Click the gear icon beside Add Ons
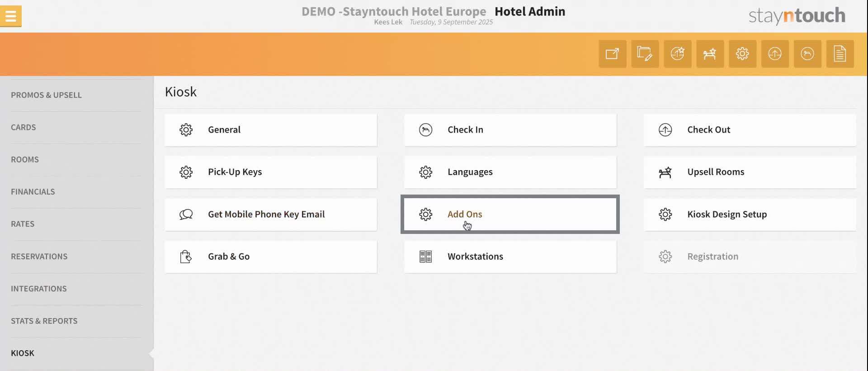 425,214
